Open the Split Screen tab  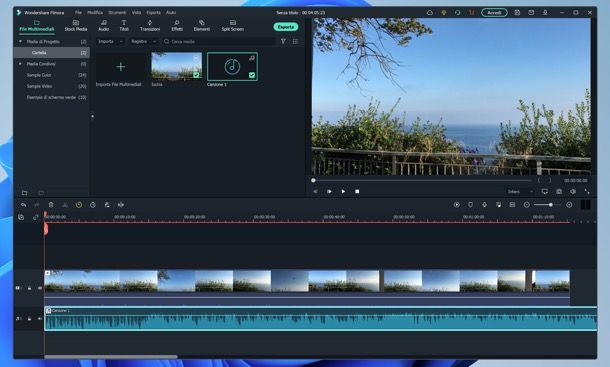click(x=233, y=26)
